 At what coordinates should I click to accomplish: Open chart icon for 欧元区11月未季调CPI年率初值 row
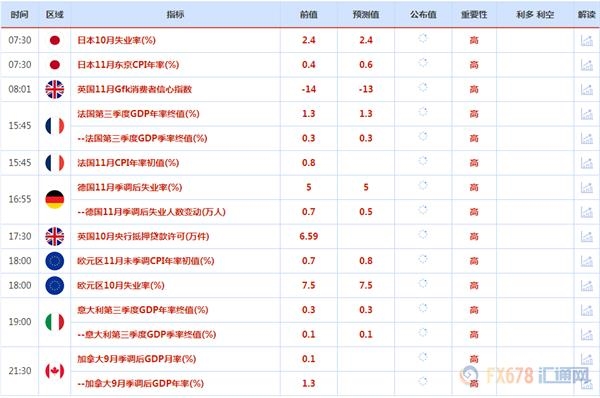(x=587, y=261)
